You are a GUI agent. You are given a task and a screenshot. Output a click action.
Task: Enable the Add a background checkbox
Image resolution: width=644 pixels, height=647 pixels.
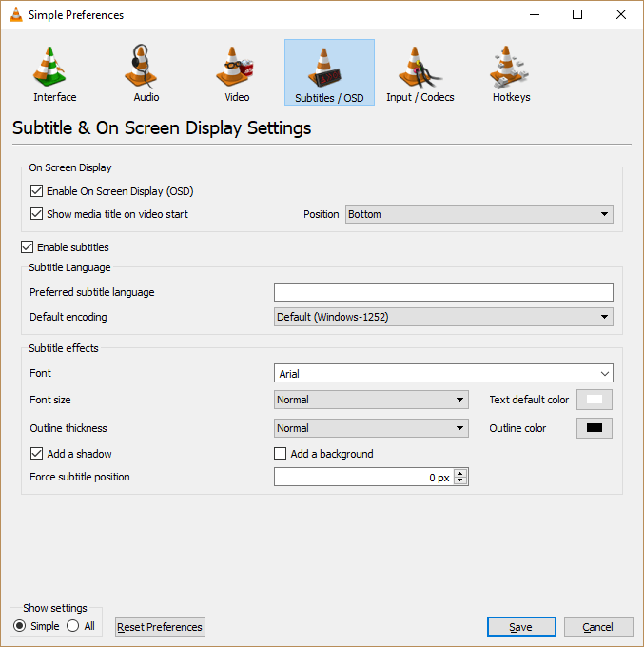[281, 454]
